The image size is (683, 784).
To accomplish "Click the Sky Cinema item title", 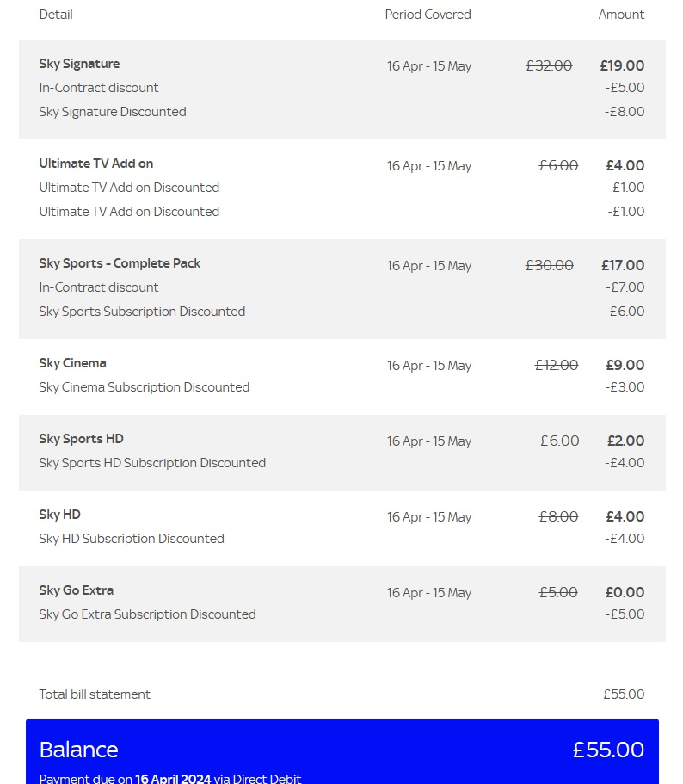I will click(72, 363).
